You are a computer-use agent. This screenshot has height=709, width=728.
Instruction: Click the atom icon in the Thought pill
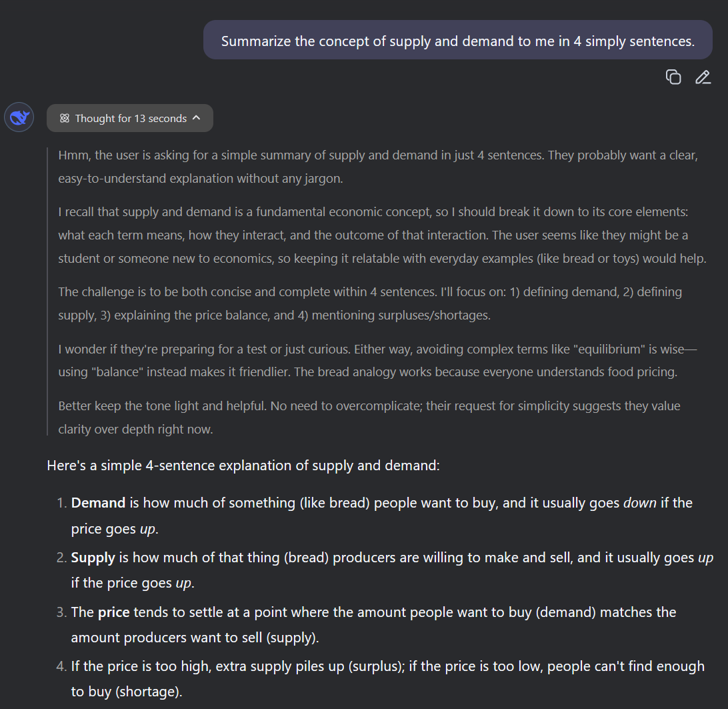[x=65, y=119]
